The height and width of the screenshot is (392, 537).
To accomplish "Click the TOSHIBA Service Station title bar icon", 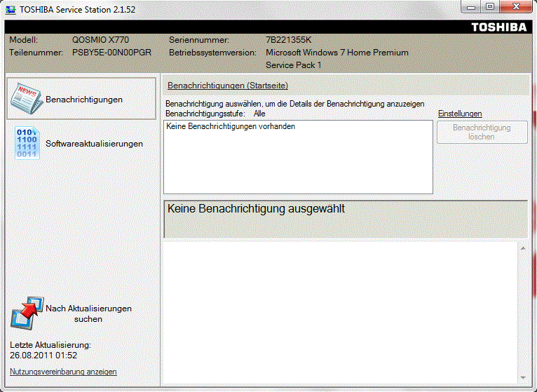I will 11,9.
